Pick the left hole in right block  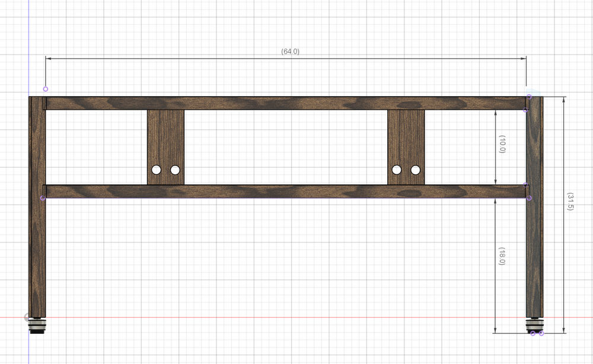pyautogui.click(x=397, y=170)
